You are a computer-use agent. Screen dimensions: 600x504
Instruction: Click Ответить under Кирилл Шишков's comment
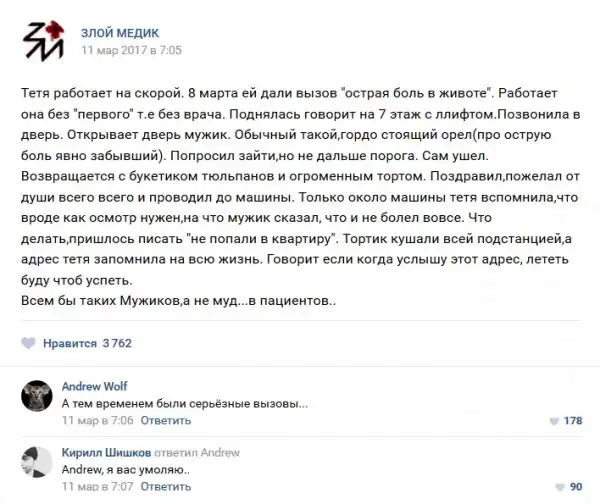pyautogui.click(x=165, y=486)
